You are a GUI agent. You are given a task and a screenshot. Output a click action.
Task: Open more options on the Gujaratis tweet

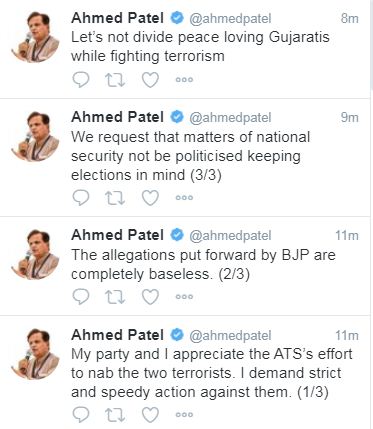tap(184, 80)
